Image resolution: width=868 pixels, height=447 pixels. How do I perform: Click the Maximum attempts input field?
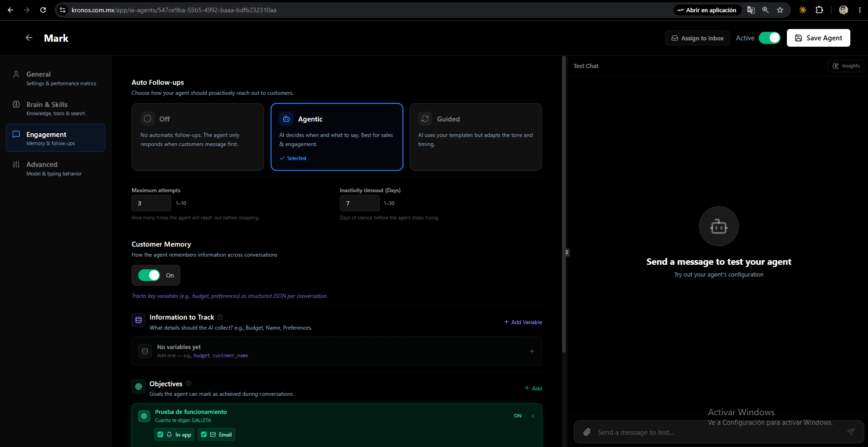(151, 203)
